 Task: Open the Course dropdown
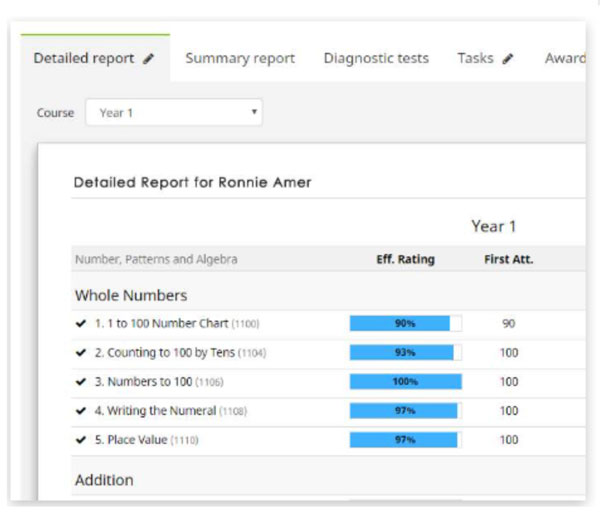tap(174, 113)
